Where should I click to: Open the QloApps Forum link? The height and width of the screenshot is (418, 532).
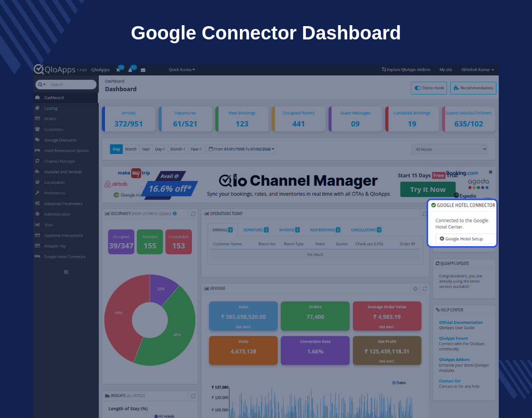coord(453,338)
